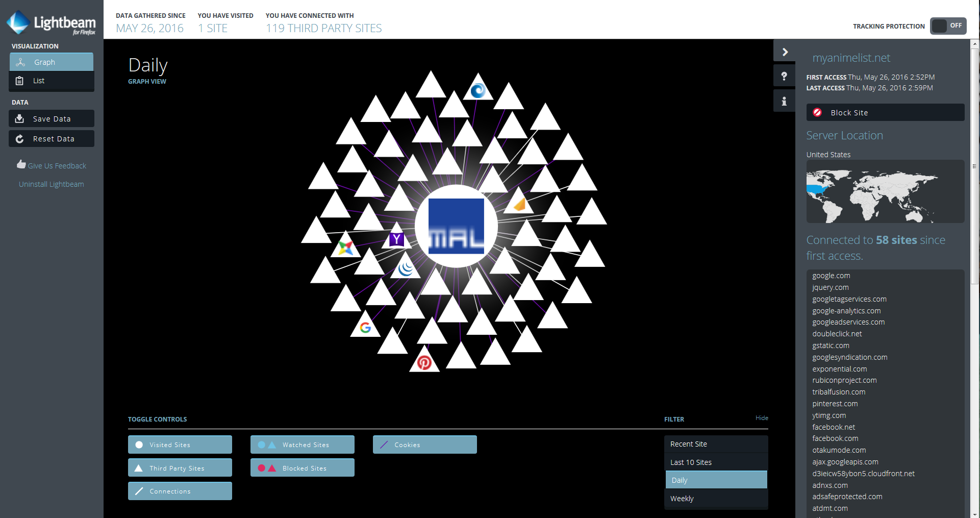980x518 pixels.
Task: Click the Reset Data refresh icon
Action: [19, 139]
